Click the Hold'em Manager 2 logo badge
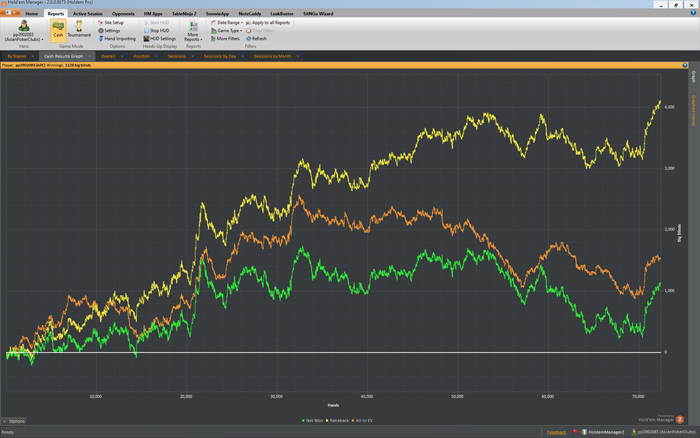This screenshot has width=700, height=438. tap(679, 419)
